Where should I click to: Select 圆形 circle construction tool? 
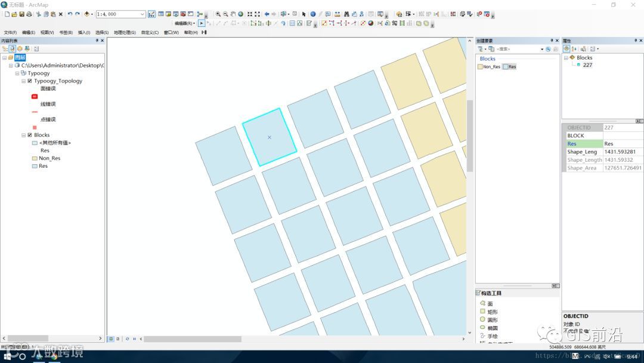tap(489, 320)
